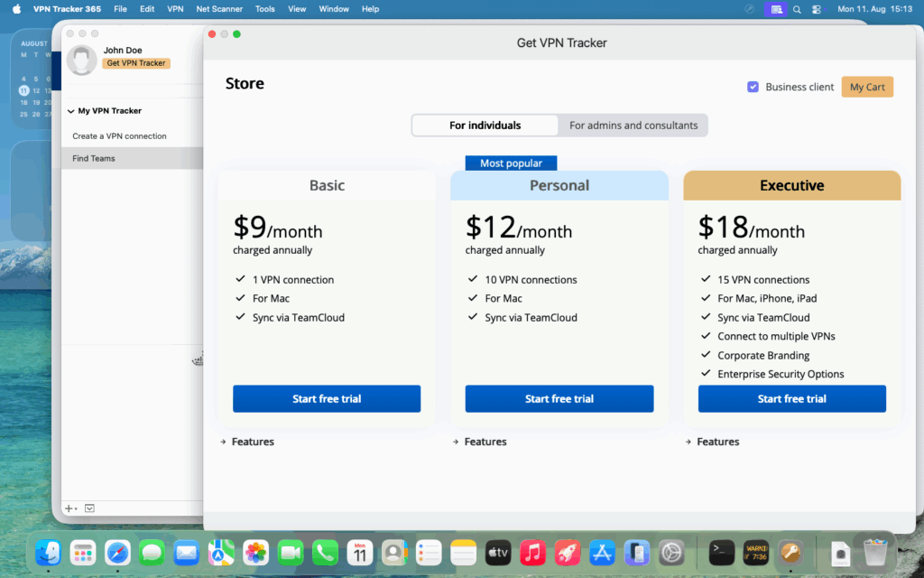
Task: Open Control Center in menu bar
Action: click(x=816, y=9)
